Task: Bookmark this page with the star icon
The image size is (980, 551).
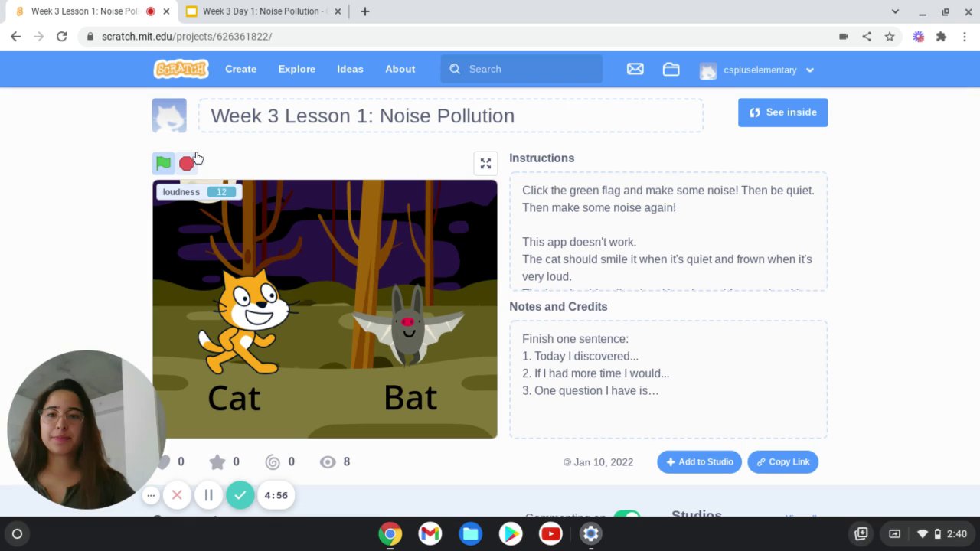Action: [x=890, y=36]
